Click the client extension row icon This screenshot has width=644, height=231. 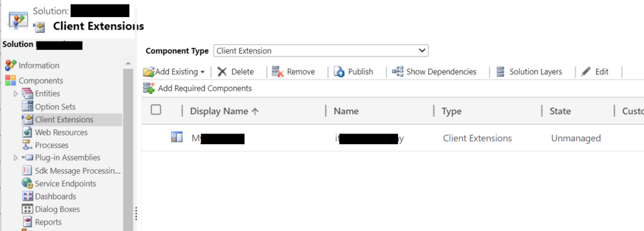(x=177, y=137)
